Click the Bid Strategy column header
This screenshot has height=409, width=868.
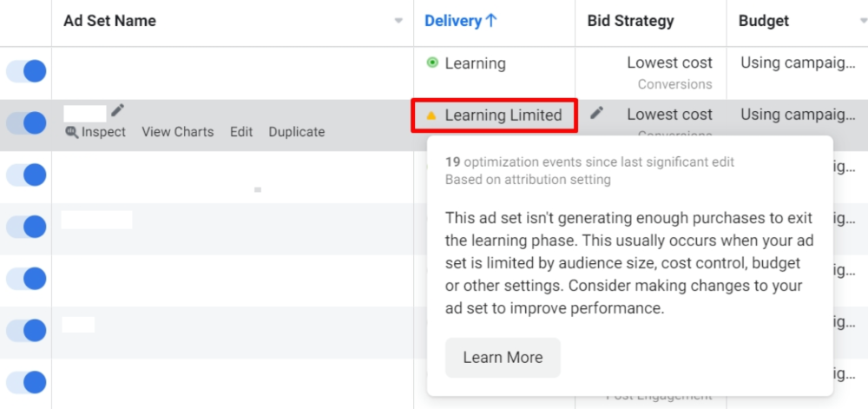[x=630, y=21]
